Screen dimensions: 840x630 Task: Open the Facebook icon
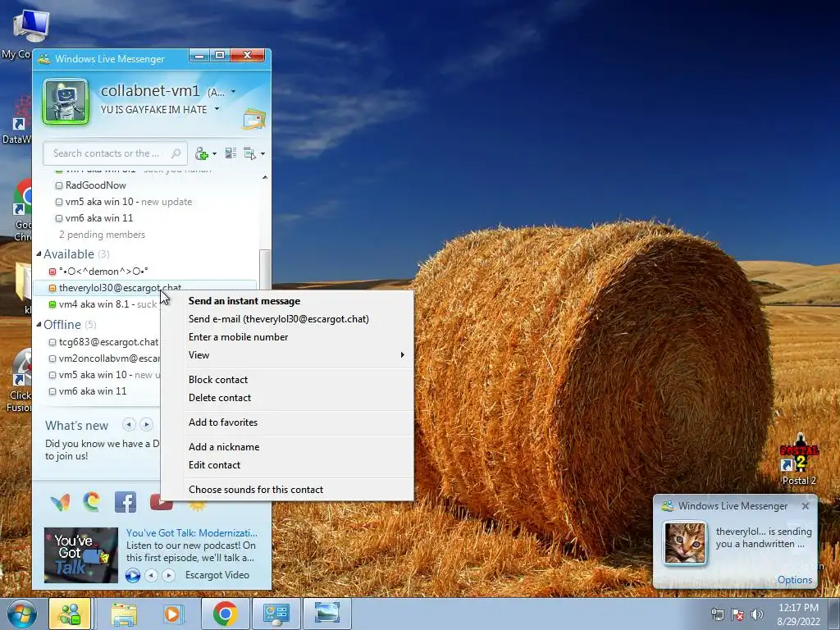(126, 502)
